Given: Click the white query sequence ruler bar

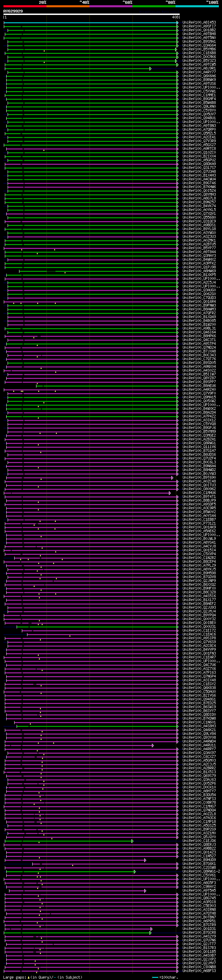Looking at the screenshot, I should [92, 15].
